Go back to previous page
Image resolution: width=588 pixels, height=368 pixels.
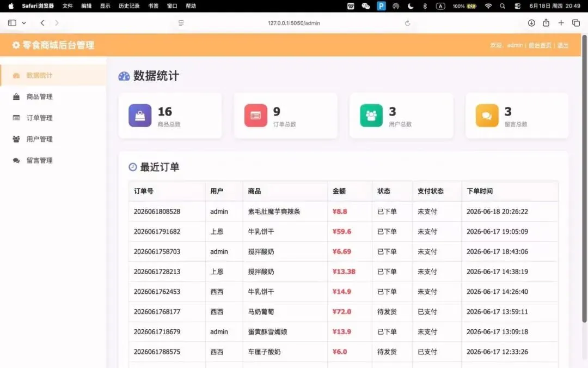(42, 23)
